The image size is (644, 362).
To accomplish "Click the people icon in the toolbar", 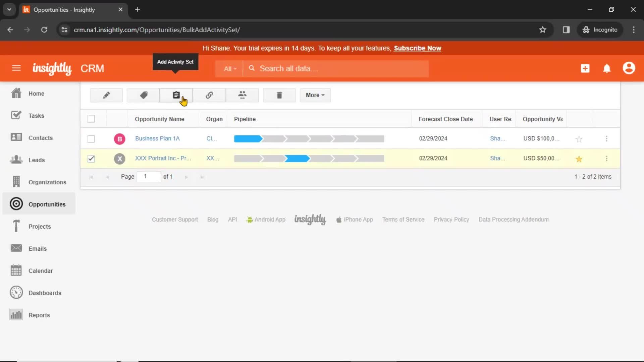I will [x=242, y=95].
